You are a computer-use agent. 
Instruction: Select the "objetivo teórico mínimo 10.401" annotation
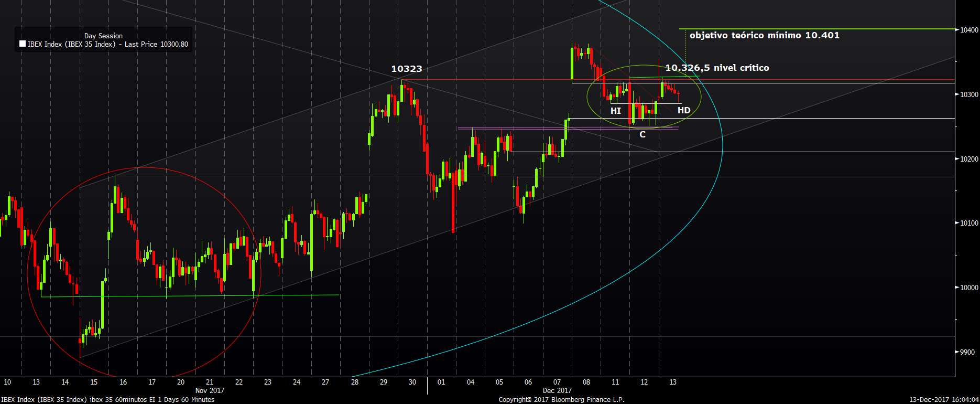pyautogui.click(x=765, y=35)
